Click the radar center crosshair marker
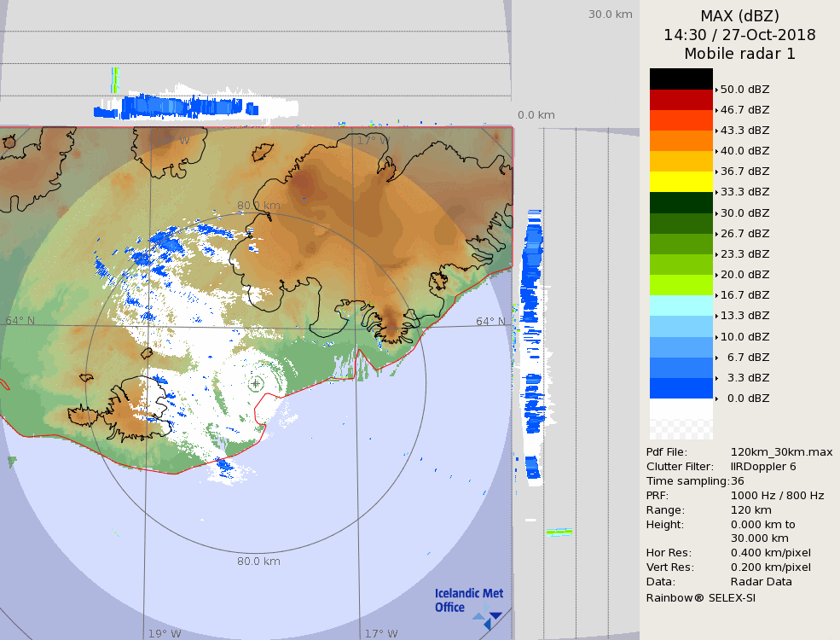840x640 pixels. pos(256,383)
